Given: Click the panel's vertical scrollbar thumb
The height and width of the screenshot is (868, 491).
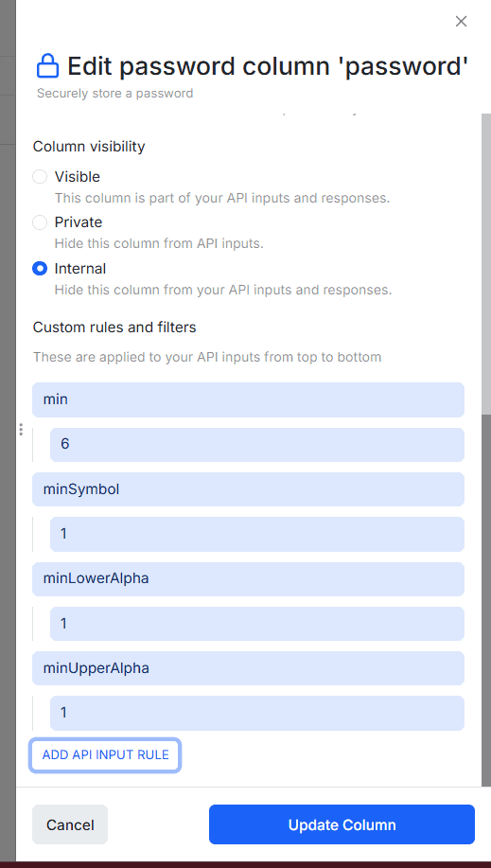Looking at the screenshot, I should (x=486, y=264).
